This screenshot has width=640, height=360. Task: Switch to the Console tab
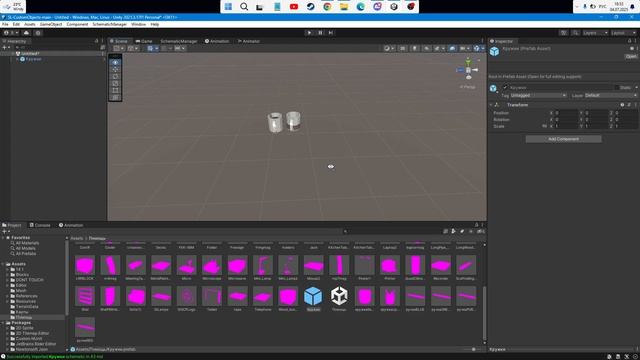[40, 225]
